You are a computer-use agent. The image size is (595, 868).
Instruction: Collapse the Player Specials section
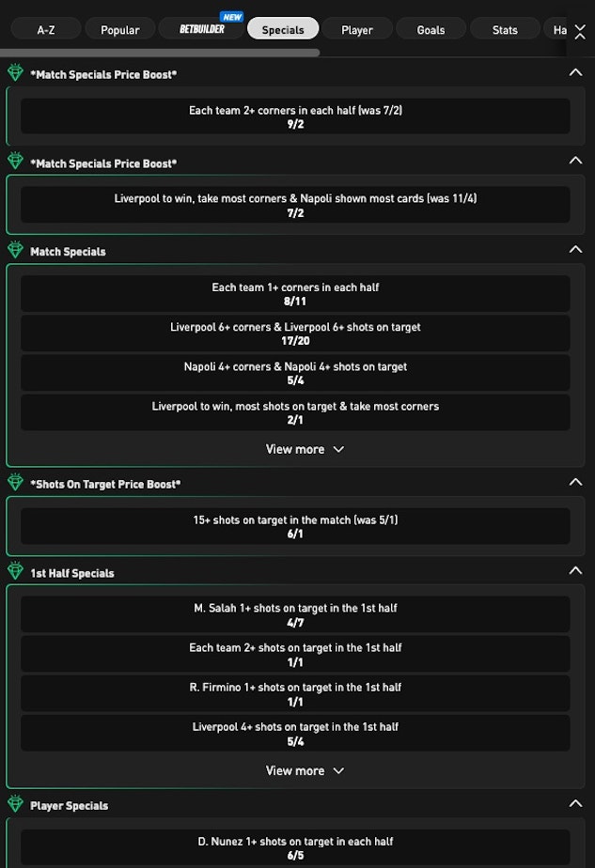tap(575, 804)
